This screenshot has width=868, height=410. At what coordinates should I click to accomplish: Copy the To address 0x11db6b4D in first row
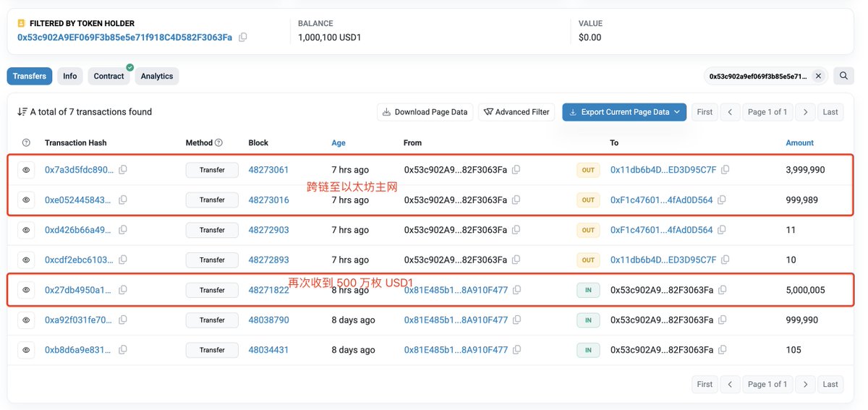[725, 170]
